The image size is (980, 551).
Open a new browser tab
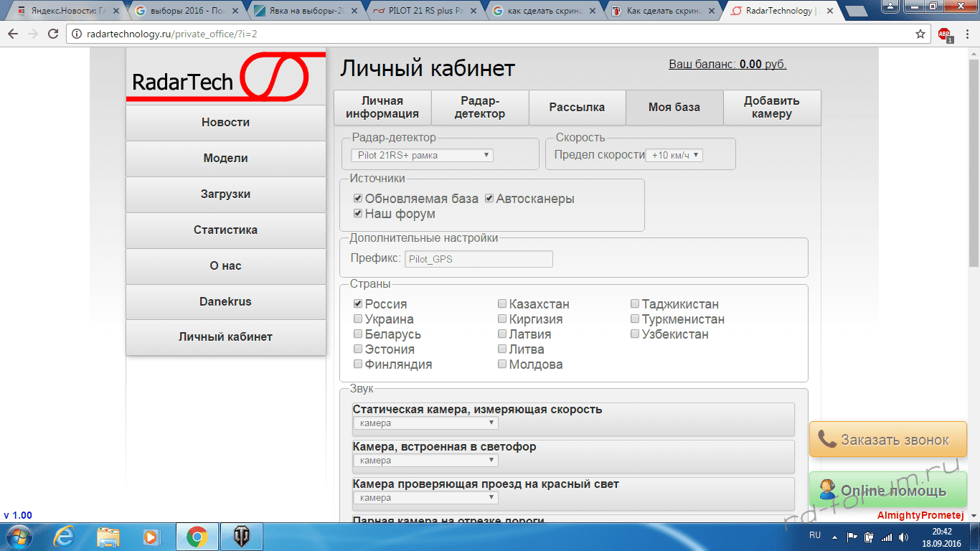tap(856, 11)
